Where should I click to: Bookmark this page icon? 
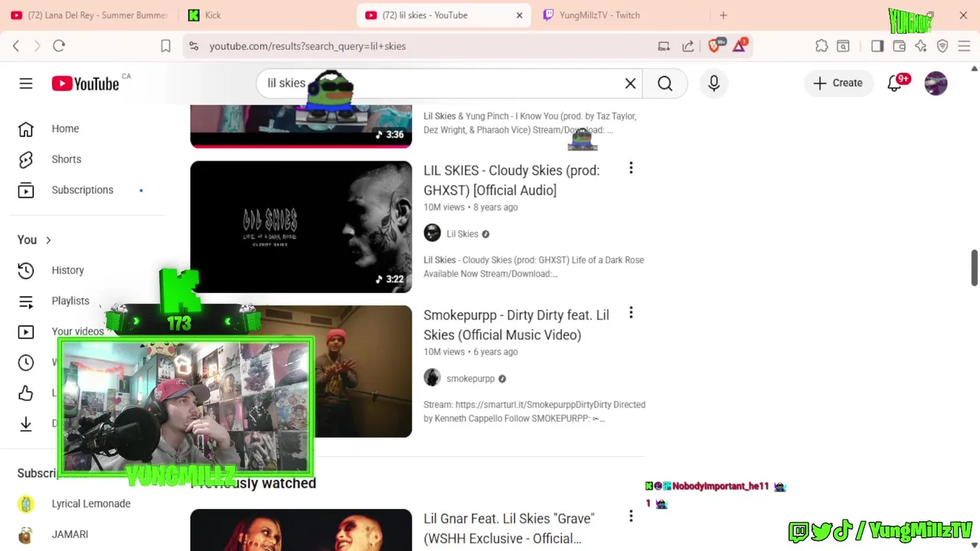[165, 46]
